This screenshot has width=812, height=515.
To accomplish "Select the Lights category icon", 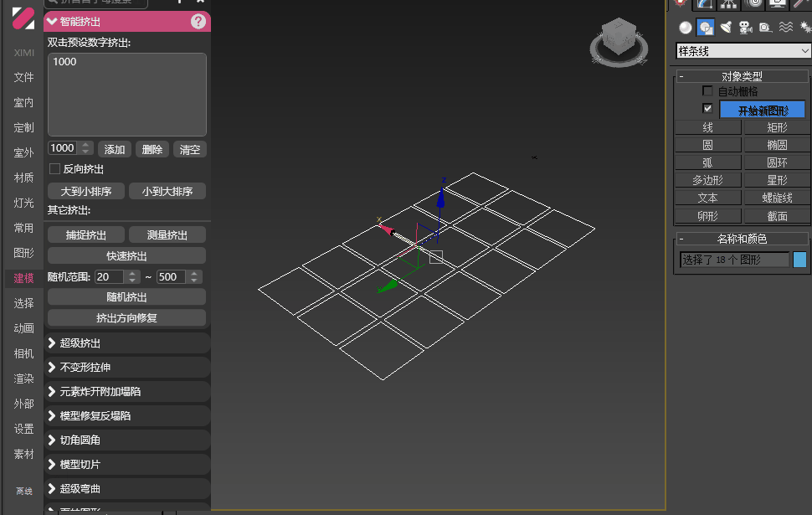I will pyautogui.click(x=726, y=28).
